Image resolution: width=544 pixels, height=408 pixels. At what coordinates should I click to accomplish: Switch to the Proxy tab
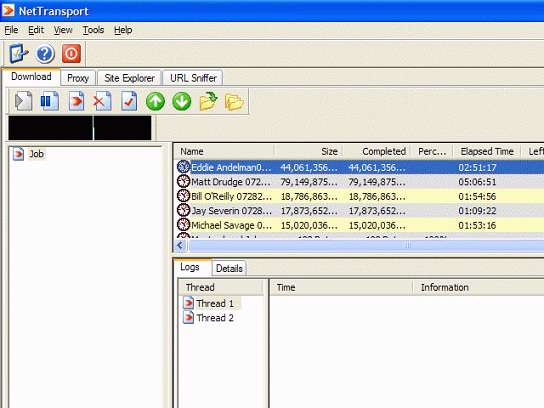click(x=78, y=78)
